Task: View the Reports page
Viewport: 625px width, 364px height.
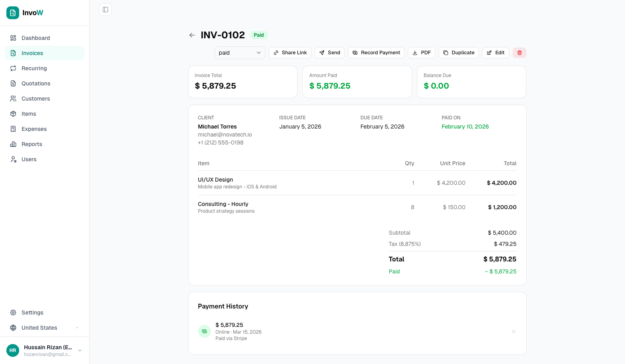Action: [x=44, y=144]
